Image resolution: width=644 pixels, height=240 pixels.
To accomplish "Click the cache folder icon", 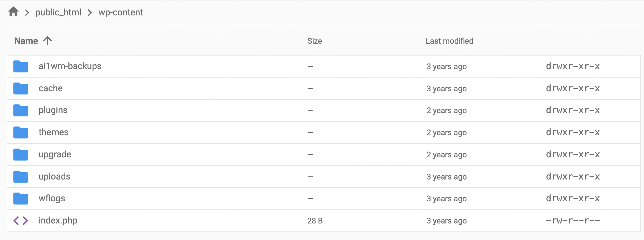I will point(21,88).
